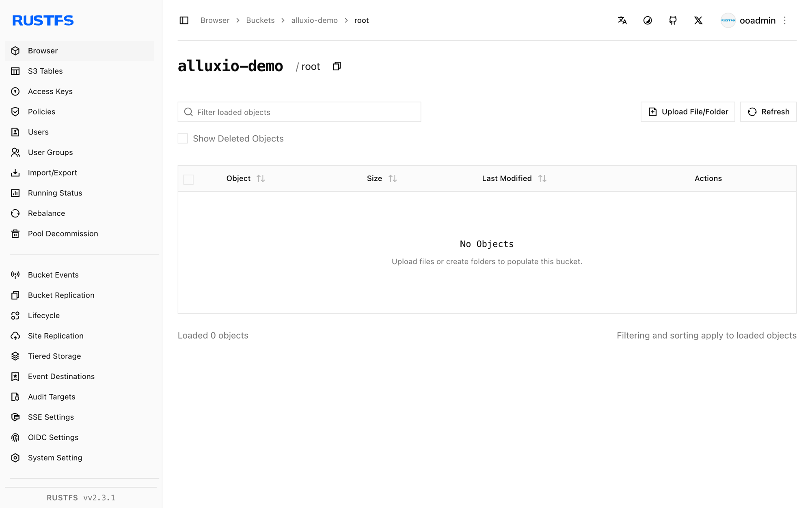The height and width of the screenshot is (508, 812).
Task: Sort the table by Object name
Action: (x=261, y=178)
